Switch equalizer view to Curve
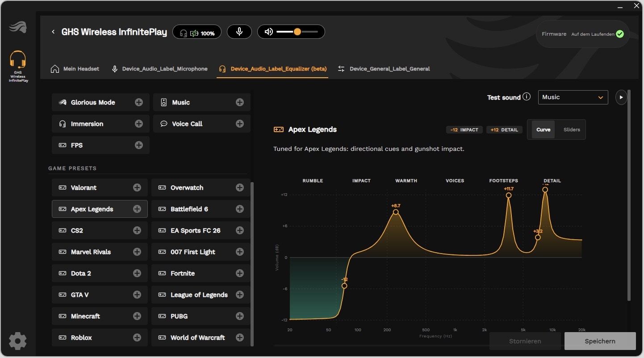 coord(543,129)
